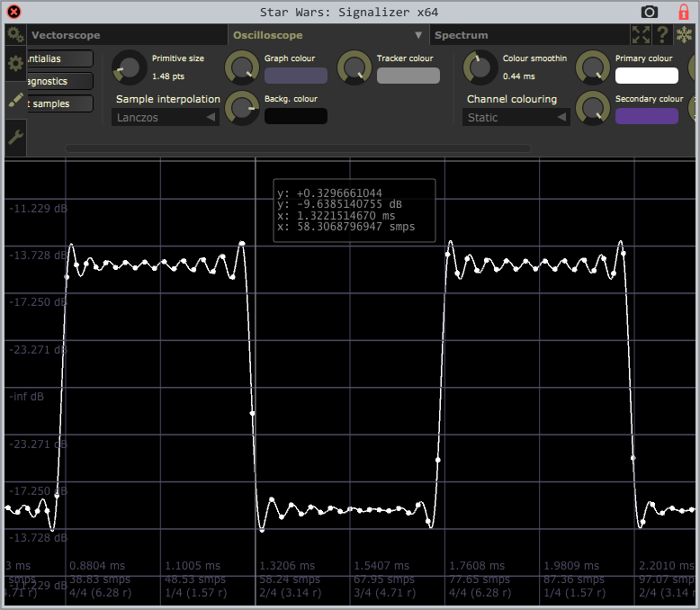Click the cursor readout tooltip box

click(x=354, y=211)
